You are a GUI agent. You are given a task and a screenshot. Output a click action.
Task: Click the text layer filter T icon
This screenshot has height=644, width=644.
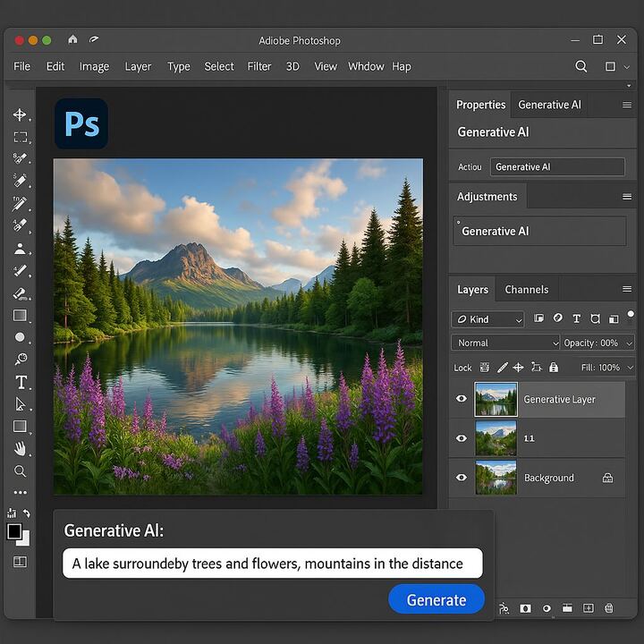[576, 318]
